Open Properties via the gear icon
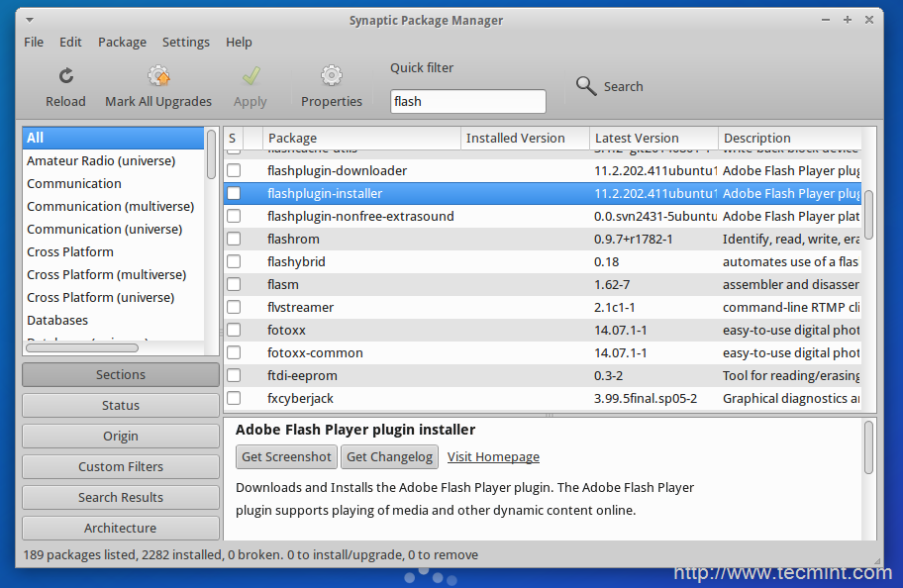Image resolution: width=903 pixels, height=588 pixels. pos(332,76)
